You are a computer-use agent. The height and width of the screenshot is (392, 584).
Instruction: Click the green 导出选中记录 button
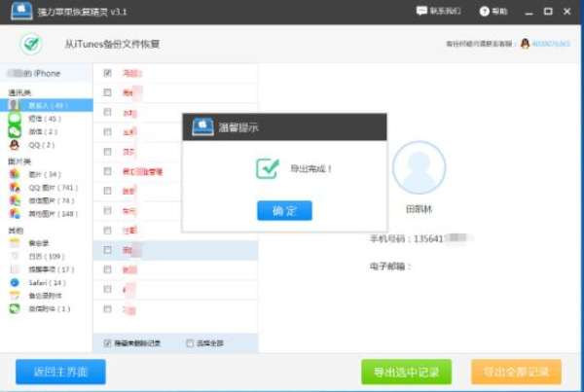(x=406, y=372)
